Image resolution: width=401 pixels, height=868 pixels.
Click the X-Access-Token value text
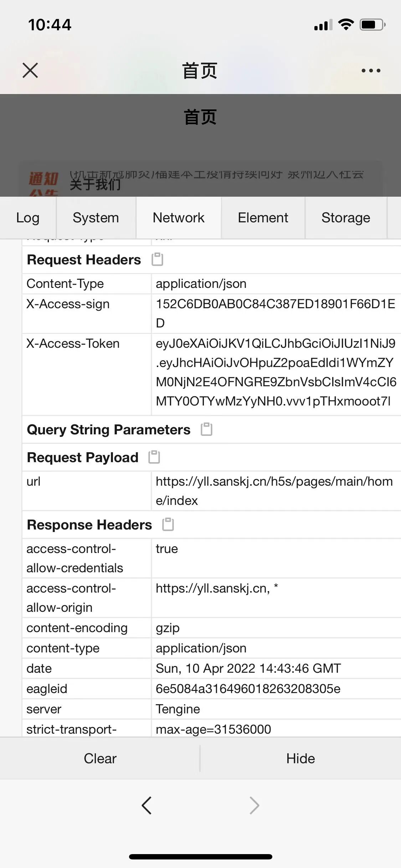[x=276, y=372]
